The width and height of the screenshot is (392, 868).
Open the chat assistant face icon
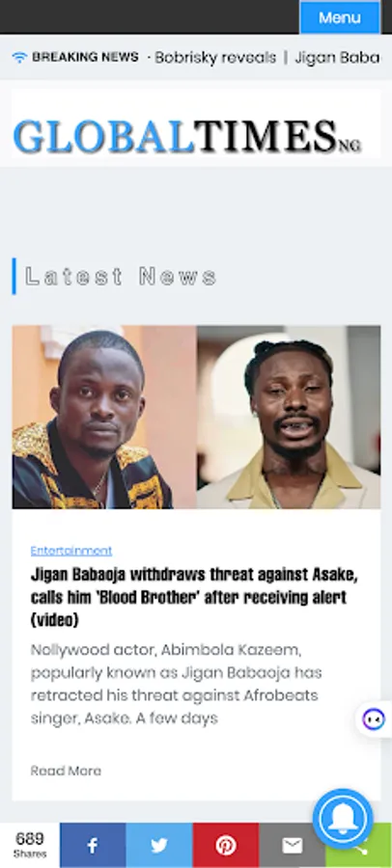[373, 719]
